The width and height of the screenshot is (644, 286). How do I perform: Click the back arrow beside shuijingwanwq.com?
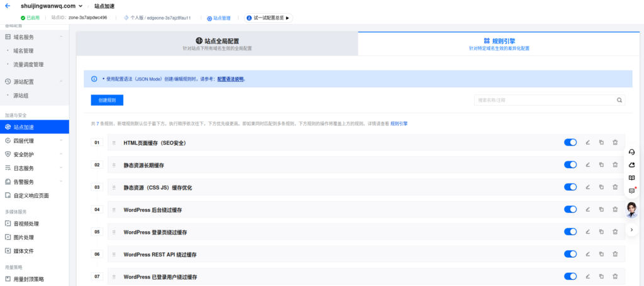click(x=8, y=6)
